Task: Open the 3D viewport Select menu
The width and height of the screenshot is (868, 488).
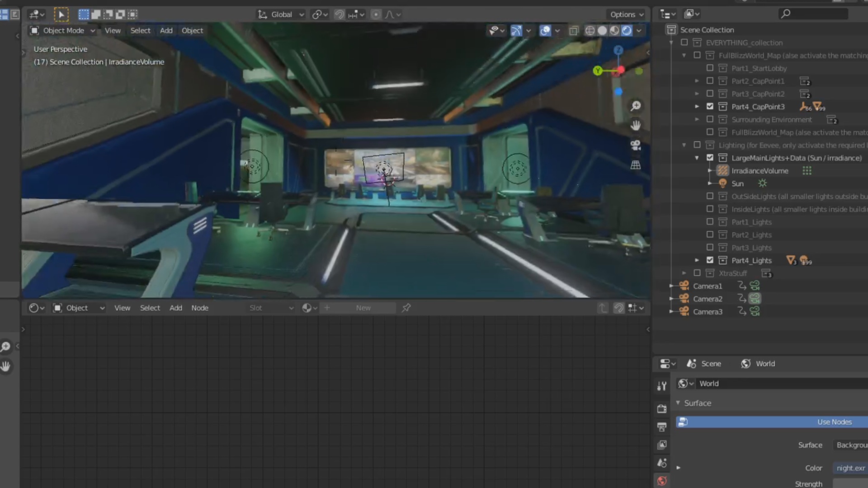Action: coord(140,30)
